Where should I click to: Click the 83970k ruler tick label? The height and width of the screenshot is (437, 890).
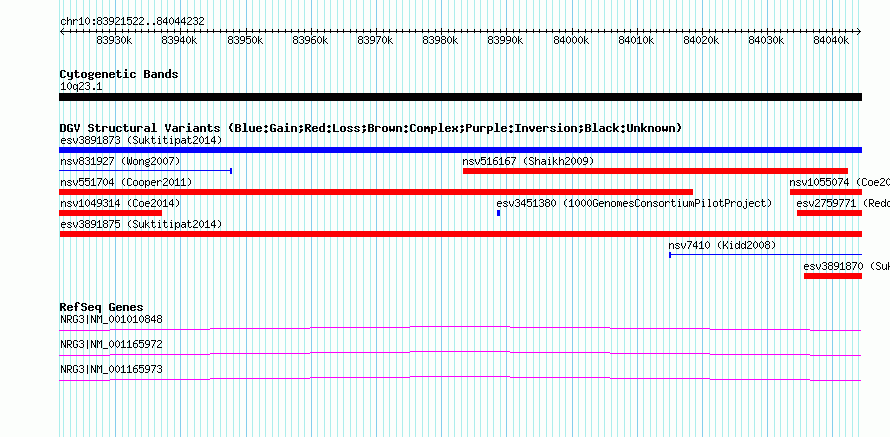tap(375, 40)
